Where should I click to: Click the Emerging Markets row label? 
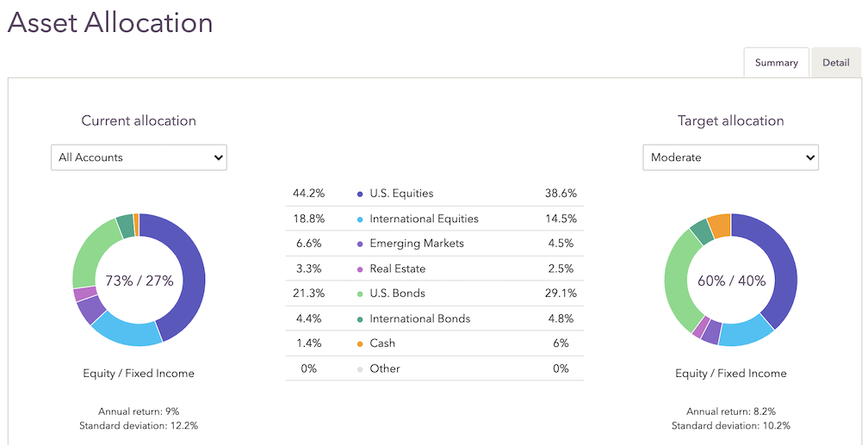417,244
